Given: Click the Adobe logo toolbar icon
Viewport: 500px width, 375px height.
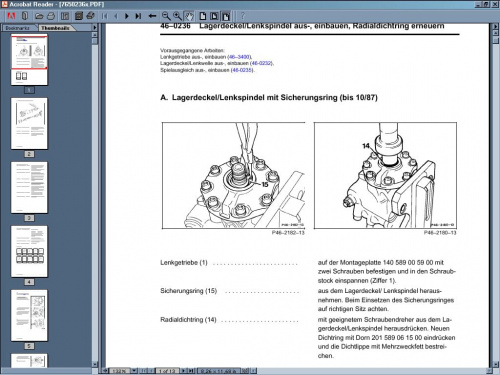Looking at the screenshot, I should click(x=11, y=16).
